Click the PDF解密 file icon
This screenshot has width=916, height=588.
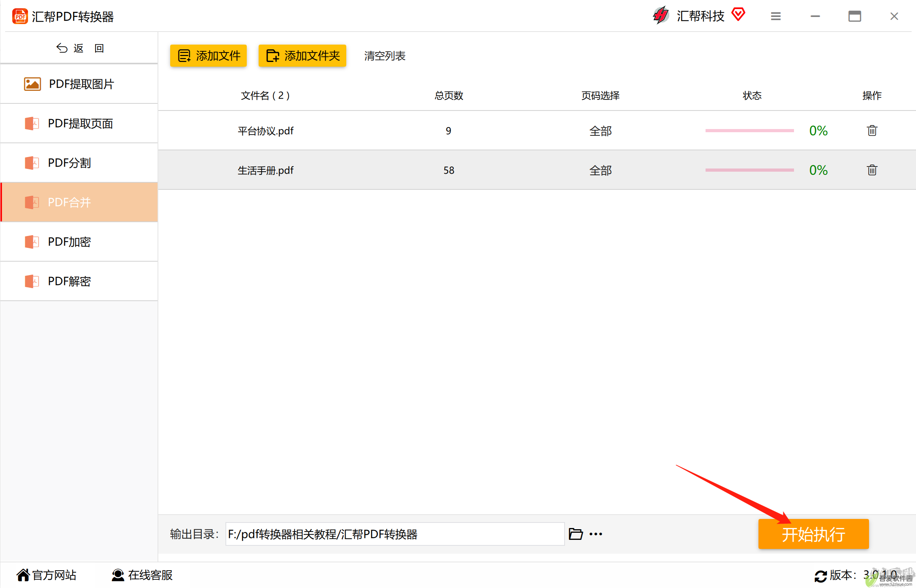tap(32, 281)
